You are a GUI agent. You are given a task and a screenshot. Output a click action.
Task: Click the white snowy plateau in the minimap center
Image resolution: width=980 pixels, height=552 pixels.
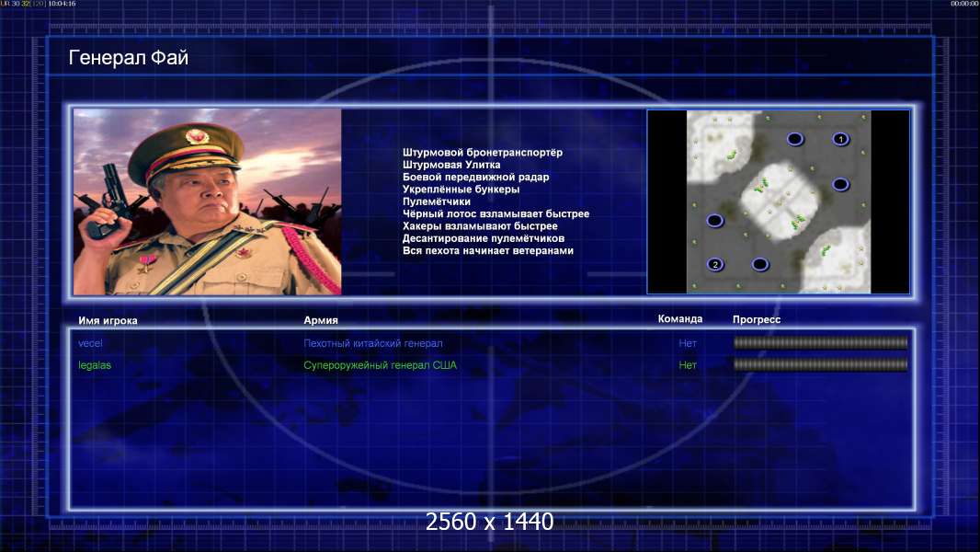(780, 201)
